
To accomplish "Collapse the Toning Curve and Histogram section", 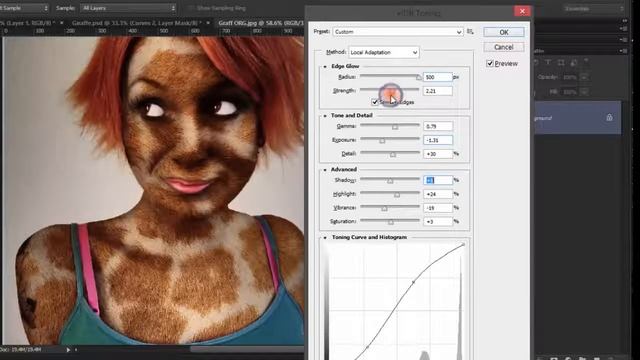I will tap(325, 237).
